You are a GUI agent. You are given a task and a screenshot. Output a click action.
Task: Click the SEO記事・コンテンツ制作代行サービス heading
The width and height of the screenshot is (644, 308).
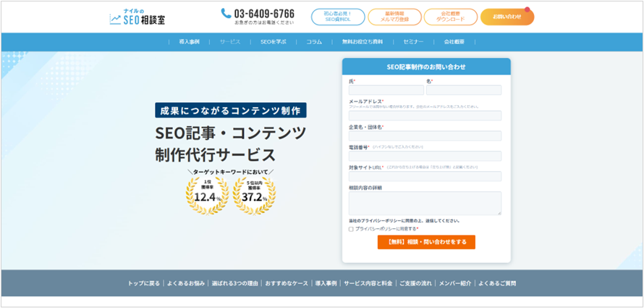(x=231, y=144)
